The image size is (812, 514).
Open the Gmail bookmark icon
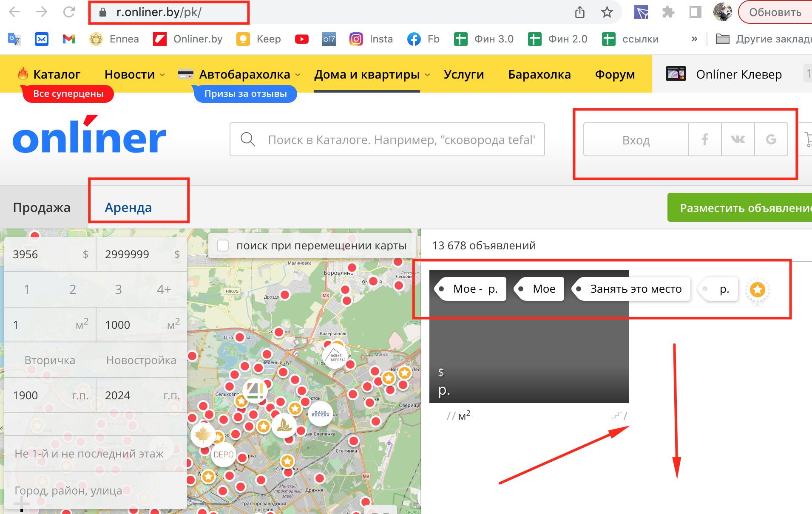pyautogui.click(x=69, y=39)
